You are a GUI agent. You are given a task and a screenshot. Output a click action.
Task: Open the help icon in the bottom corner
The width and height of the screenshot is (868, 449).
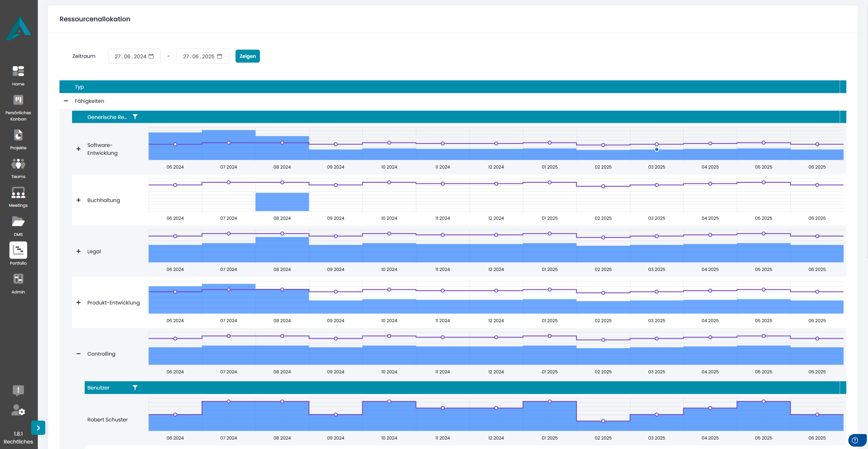tap(854, 440)
